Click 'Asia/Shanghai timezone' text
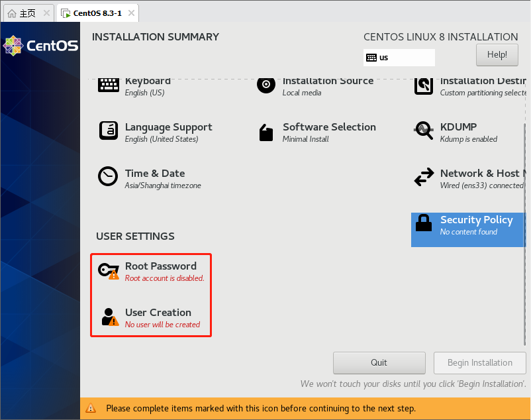 (163, 185)
